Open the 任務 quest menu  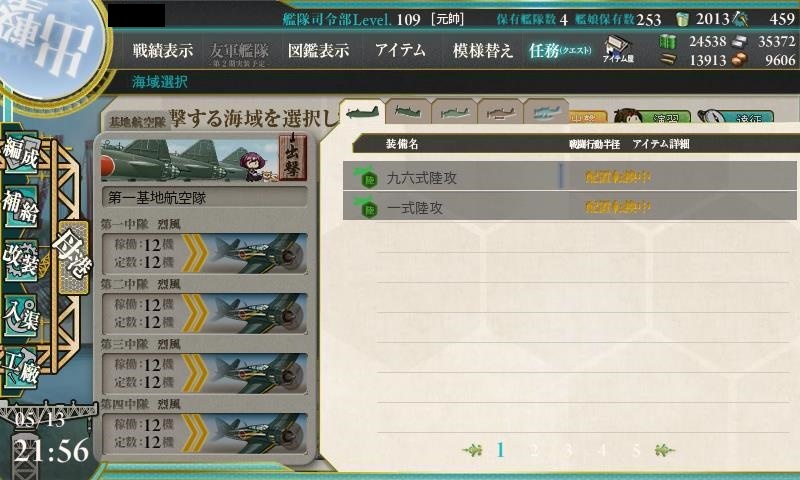coord(560,50)
